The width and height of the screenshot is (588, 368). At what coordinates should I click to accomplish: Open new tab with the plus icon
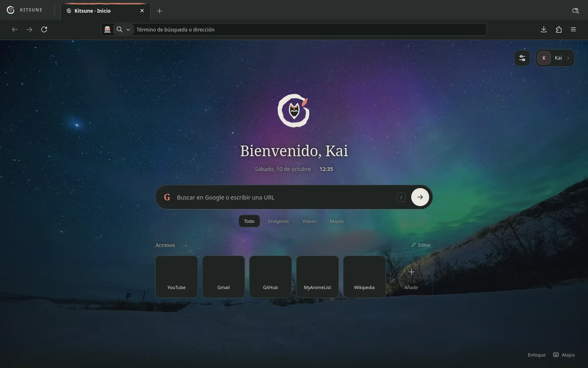click(x=160, y=11)
